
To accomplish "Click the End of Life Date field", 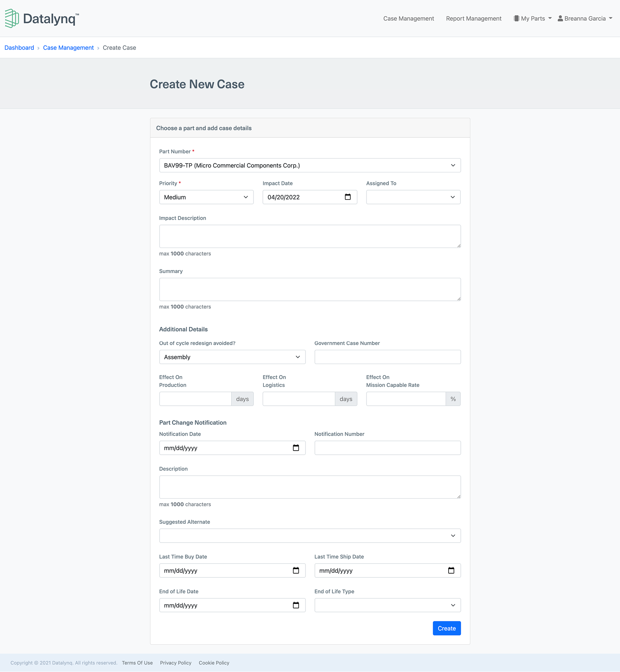I will click(x=232, y=605).
